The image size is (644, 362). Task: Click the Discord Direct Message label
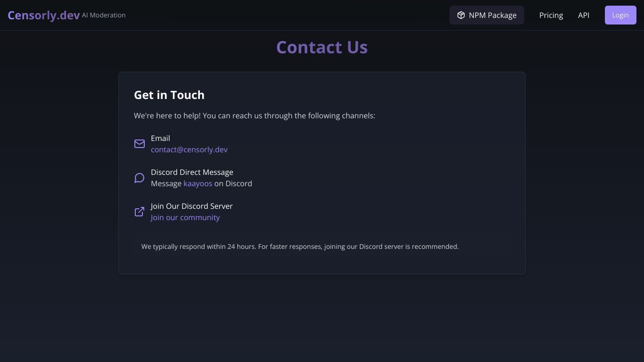click(192, 172)
